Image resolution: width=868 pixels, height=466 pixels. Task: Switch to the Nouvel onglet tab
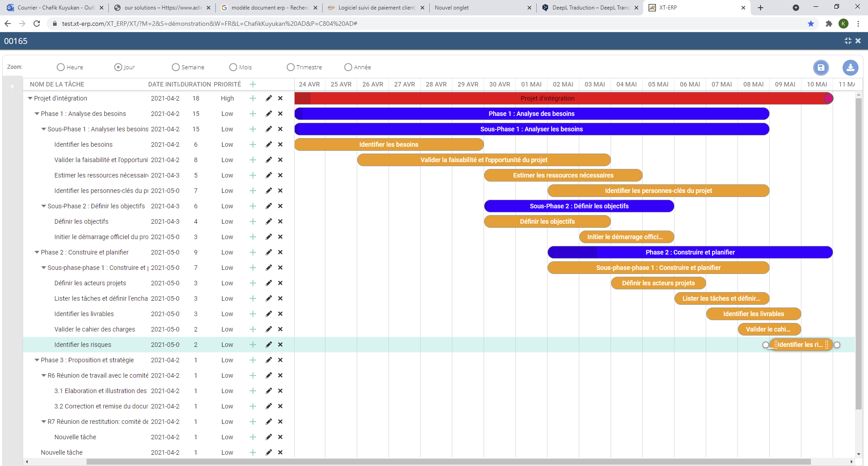click(x=483, y=8)
